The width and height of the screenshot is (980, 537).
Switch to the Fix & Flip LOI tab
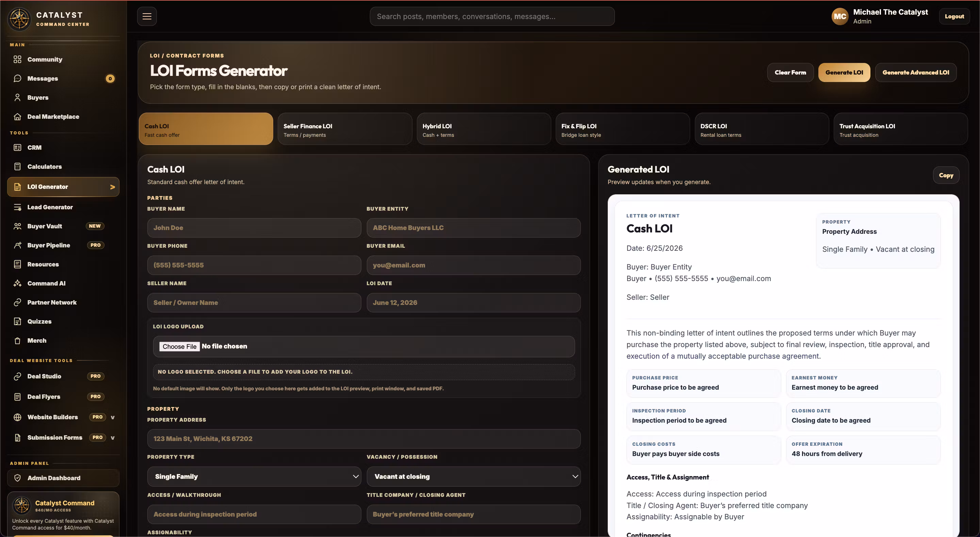click(x=623, y=129)
